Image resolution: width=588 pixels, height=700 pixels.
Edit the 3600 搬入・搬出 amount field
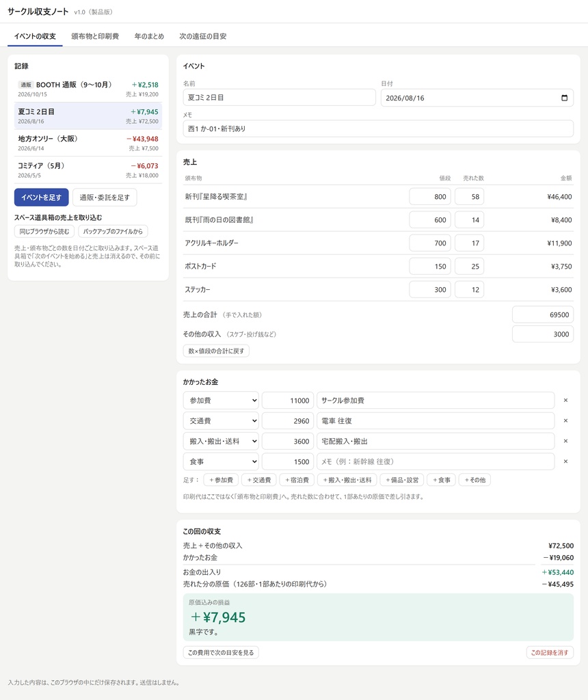click(x=288, y=441)
